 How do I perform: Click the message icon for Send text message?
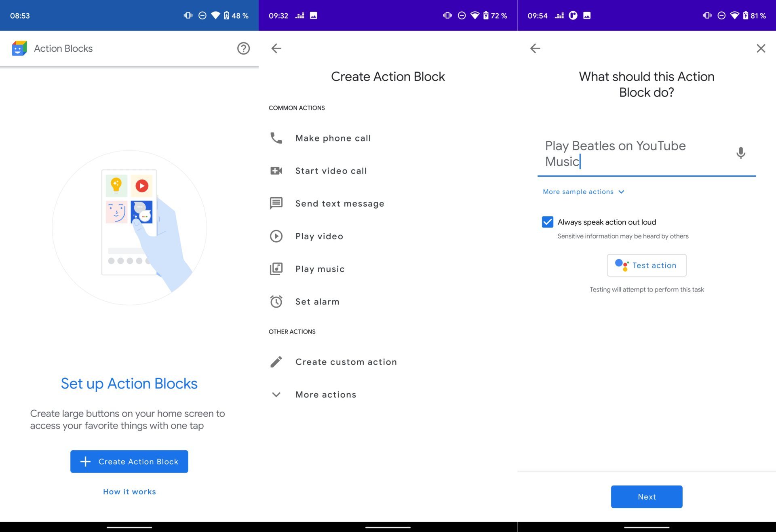click(x=276, y=203)
